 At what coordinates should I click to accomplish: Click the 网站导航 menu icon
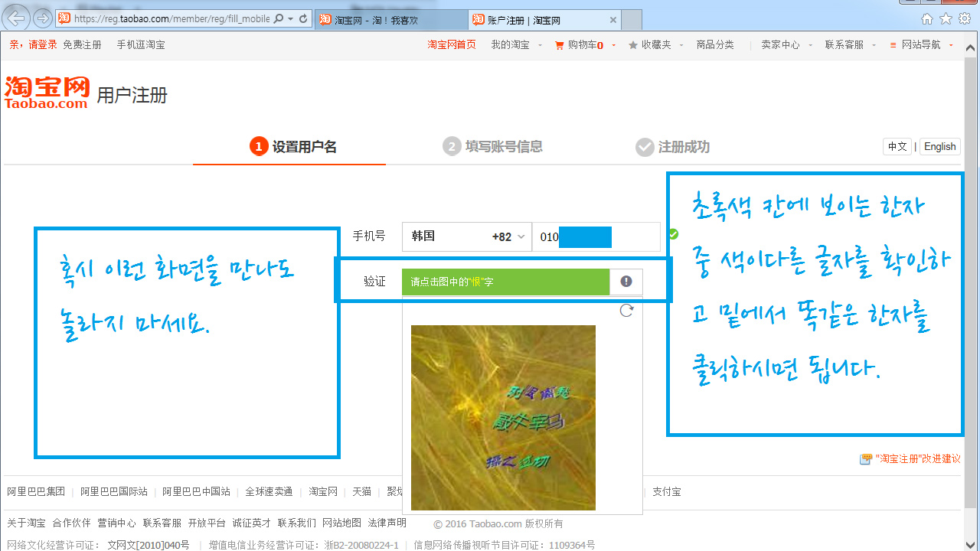pos(893,45)
